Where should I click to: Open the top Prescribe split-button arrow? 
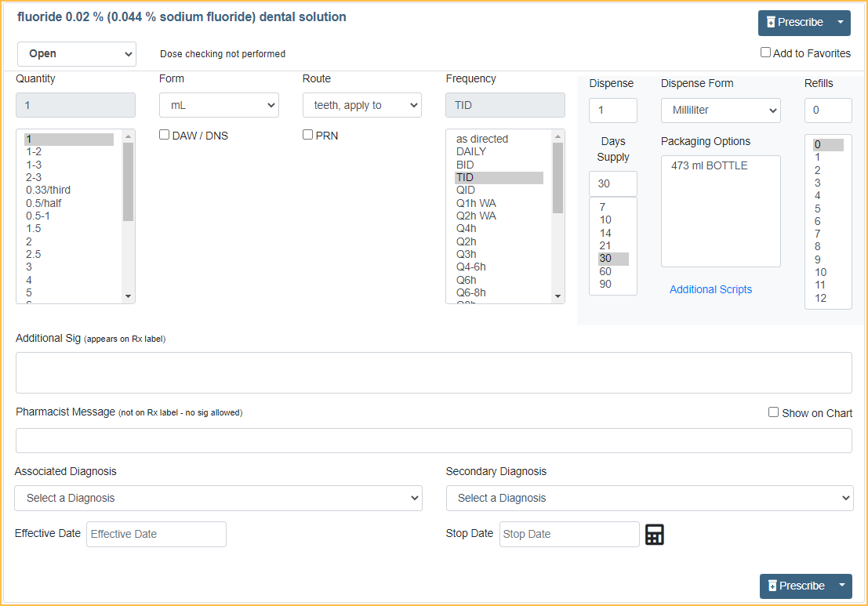coord(841,23)
